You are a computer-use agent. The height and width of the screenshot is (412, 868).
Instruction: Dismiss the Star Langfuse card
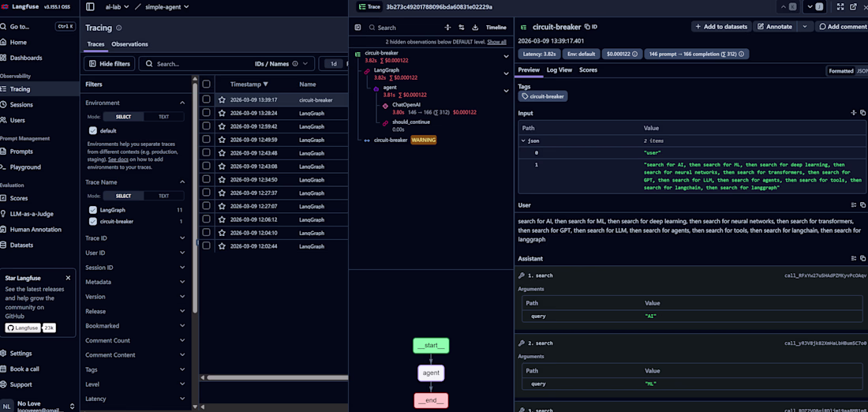pos(68,278)
